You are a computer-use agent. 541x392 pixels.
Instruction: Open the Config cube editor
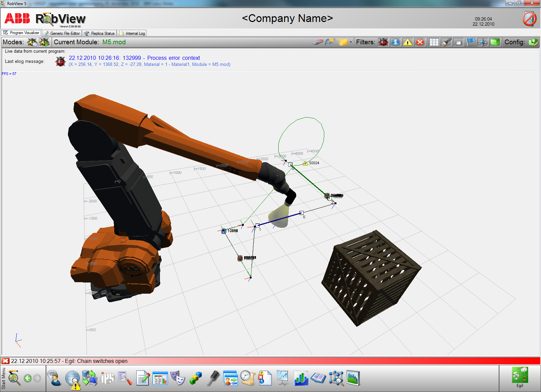[533, 42]
